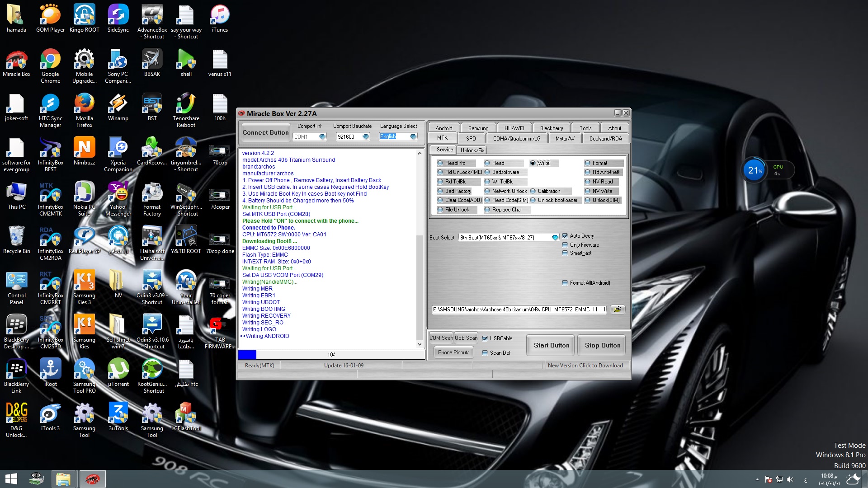Image resolution: width=868 pixels, height=488 pixels.
Task: Toggle Auto Decry checkbox
Action: 565,236
